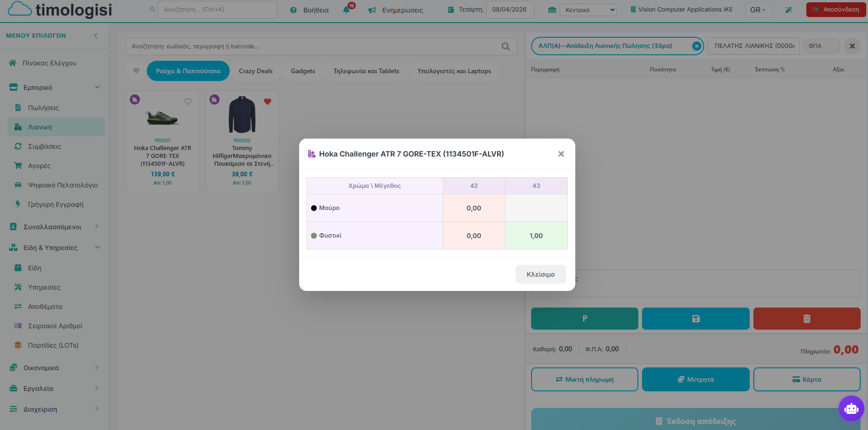The image size is (868, 430).
Task: Open Αποθέματα in sidebar
Action: (x=45, y=307)
